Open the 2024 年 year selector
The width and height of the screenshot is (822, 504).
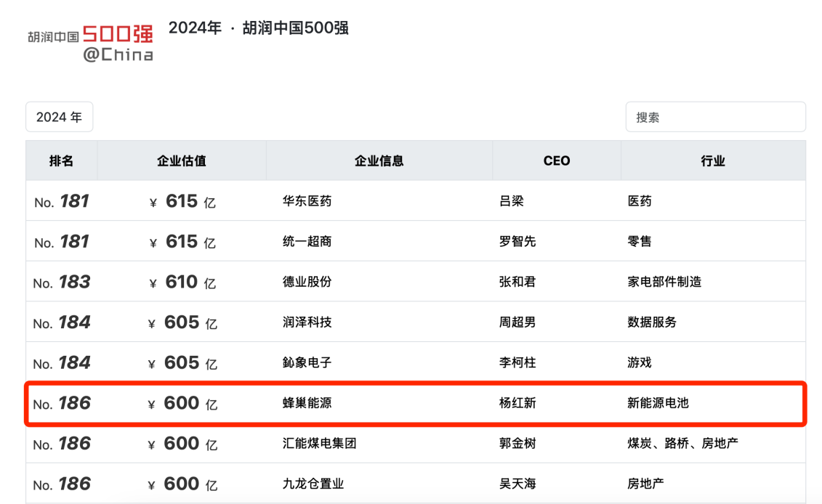[60, 117]
